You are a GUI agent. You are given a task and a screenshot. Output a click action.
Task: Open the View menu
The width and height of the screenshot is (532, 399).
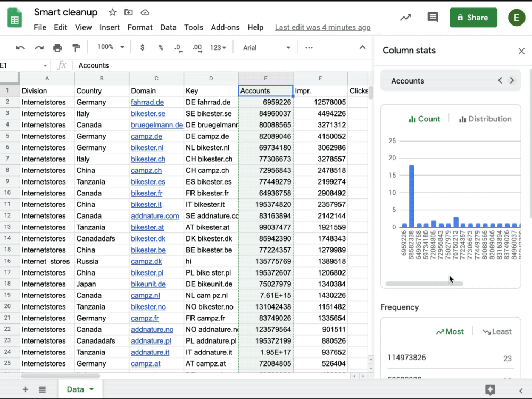point(83,28)
